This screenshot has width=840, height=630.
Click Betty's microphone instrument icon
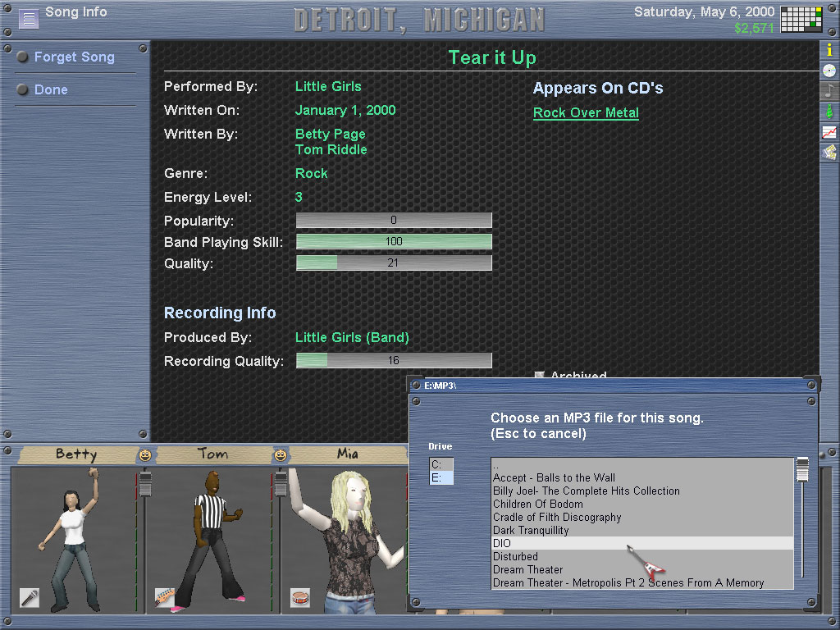point(30,597)
